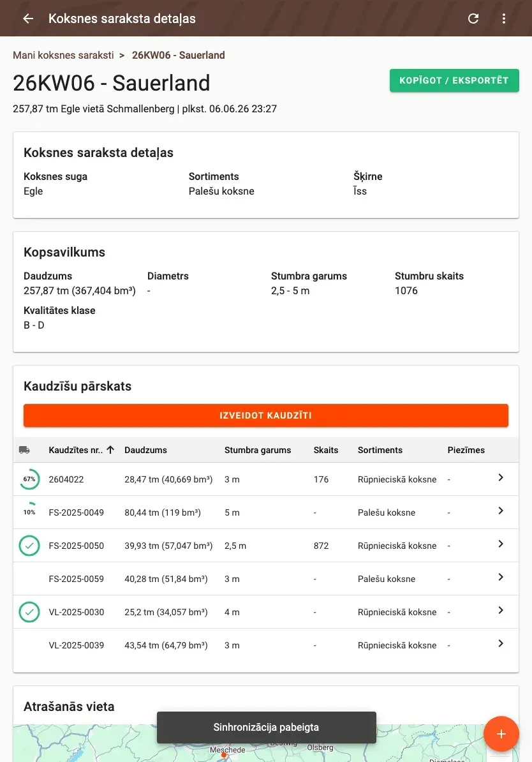Select pile number FS-2025-0050
Screen dimensions: 532x762
coord(77,546)
